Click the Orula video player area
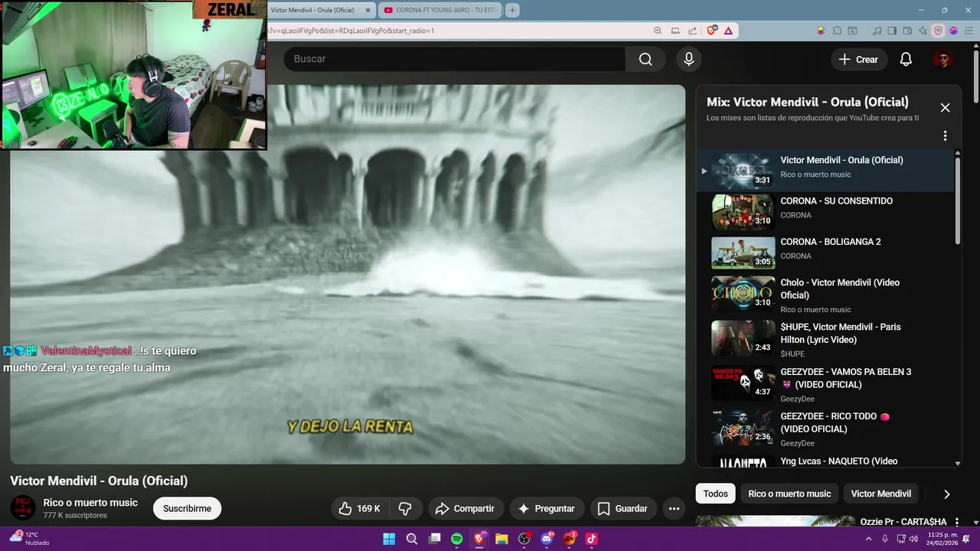980x551 pixels. (x=348, y=274)
